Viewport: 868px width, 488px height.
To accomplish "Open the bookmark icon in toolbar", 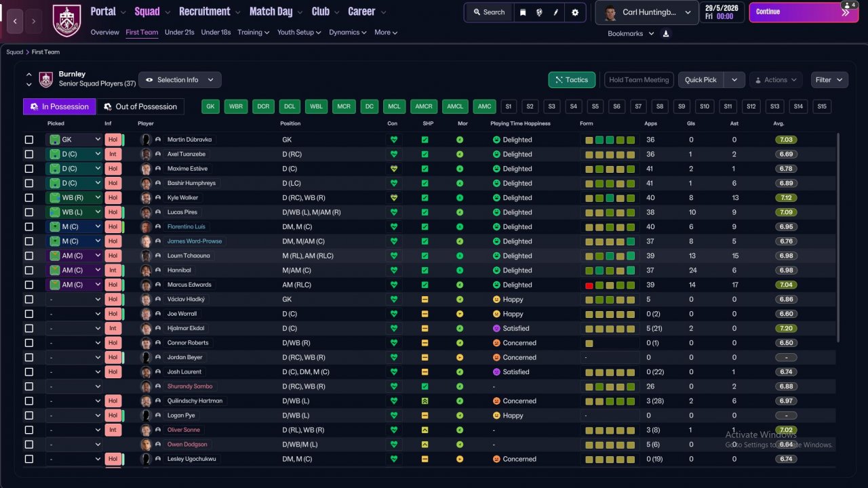I will tap(523, 12).
